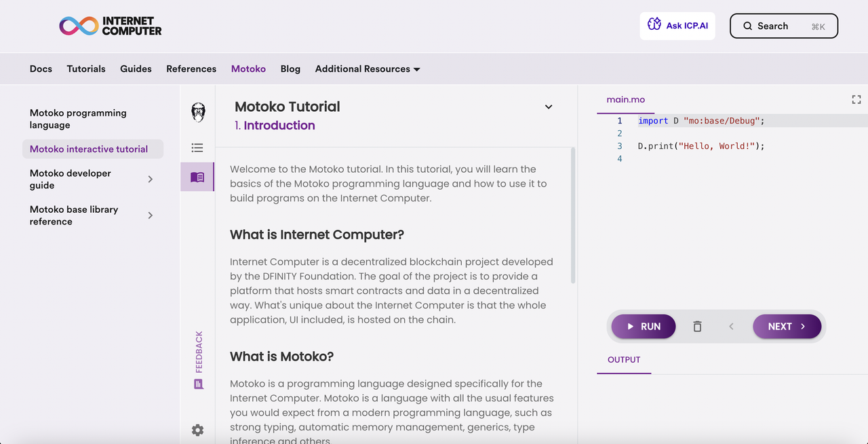Click the Internet Computer infinity logo
The height and width of the screenshot is (444, 868).
tap(79, 26)
